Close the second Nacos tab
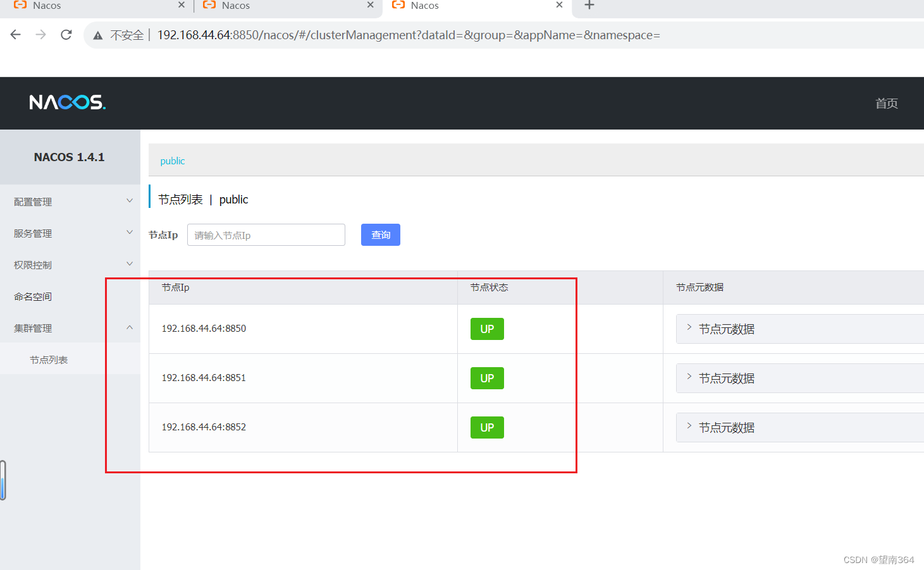 pyautogui.click(x=371, y=5)
